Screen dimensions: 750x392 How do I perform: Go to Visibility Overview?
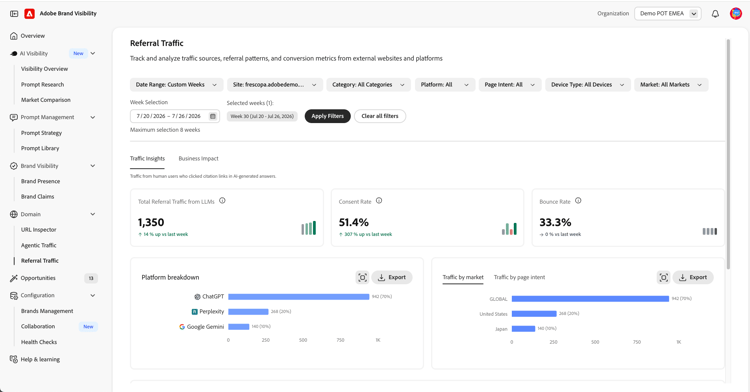point(44,69)
